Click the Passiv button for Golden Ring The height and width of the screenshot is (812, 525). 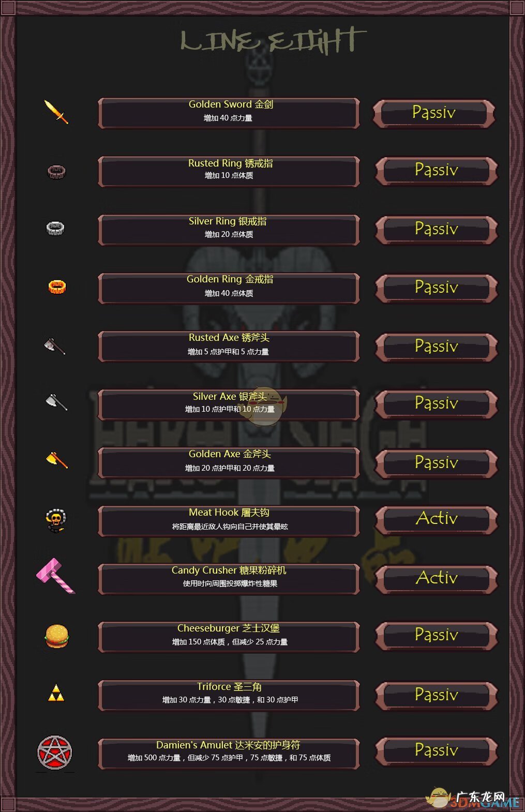437,288
